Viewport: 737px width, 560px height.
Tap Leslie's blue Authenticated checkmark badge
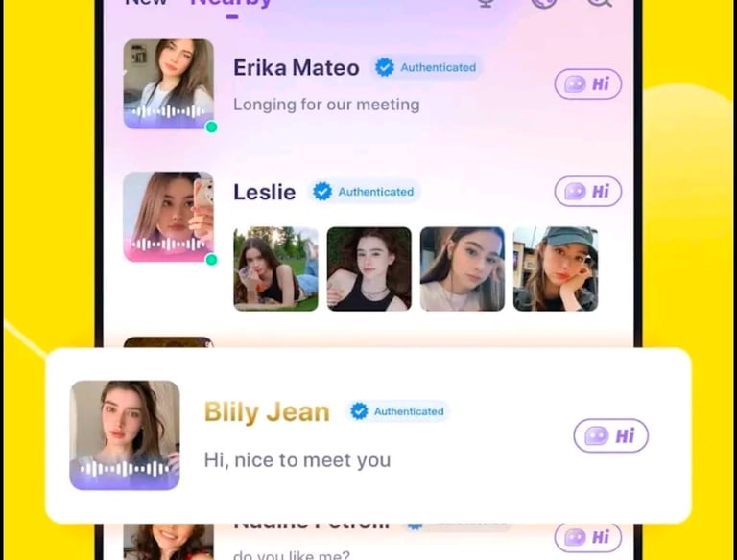[x=322, y=191]
